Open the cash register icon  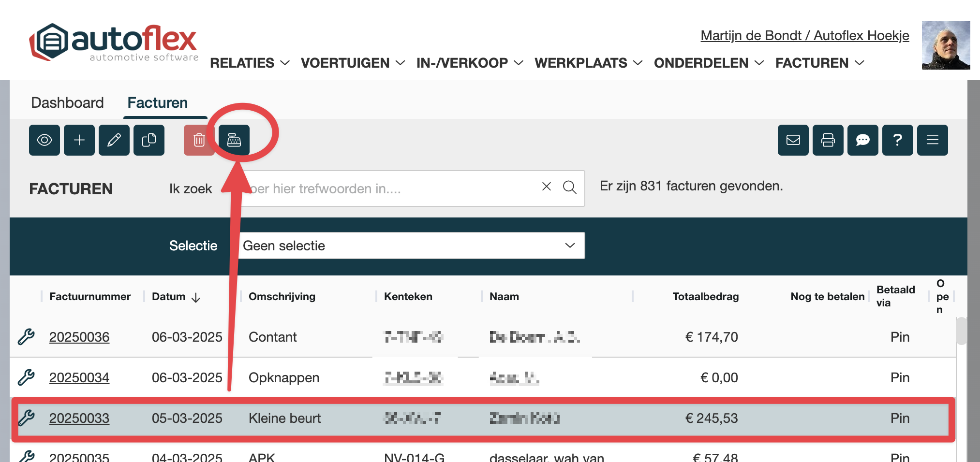click(x=234, y=140)
